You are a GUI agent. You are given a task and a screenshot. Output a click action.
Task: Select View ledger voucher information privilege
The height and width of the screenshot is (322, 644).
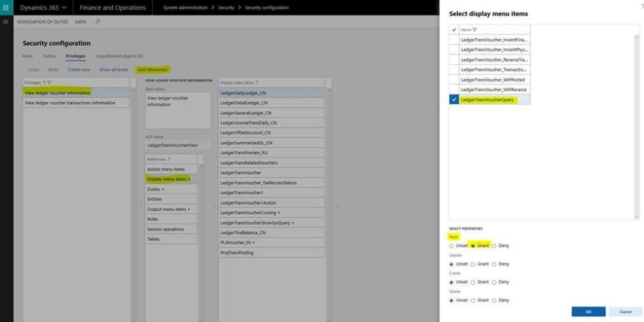(76, 93)
